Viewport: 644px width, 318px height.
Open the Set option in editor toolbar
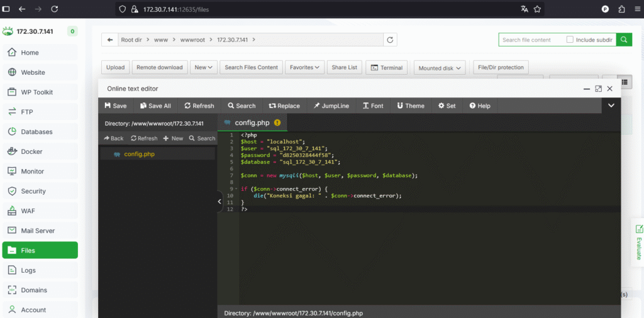point(447,106)
